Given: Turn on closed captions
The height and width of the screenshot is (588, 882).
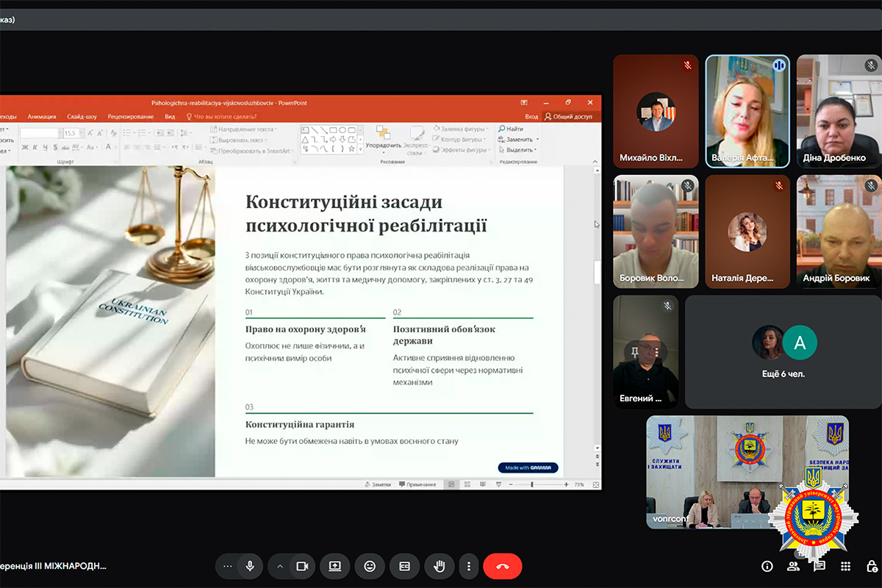Looking at the screenshot, I should click(404, 566).
